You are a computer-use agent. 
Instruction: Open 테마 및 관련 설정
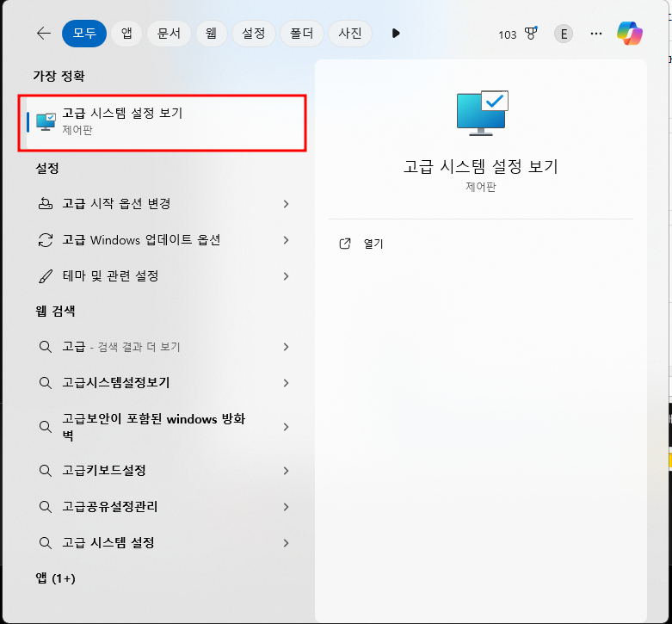(163, 276)
